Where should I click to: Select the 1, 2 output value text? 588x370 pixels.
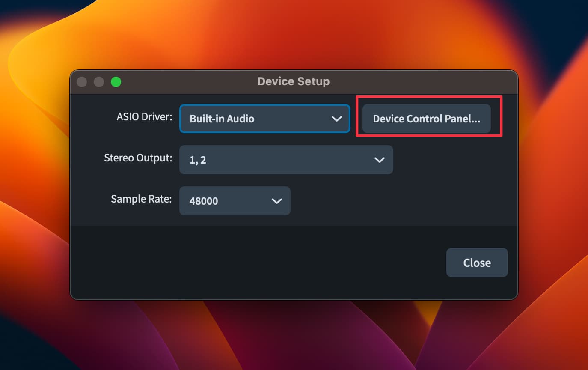(x=198, y=160)
